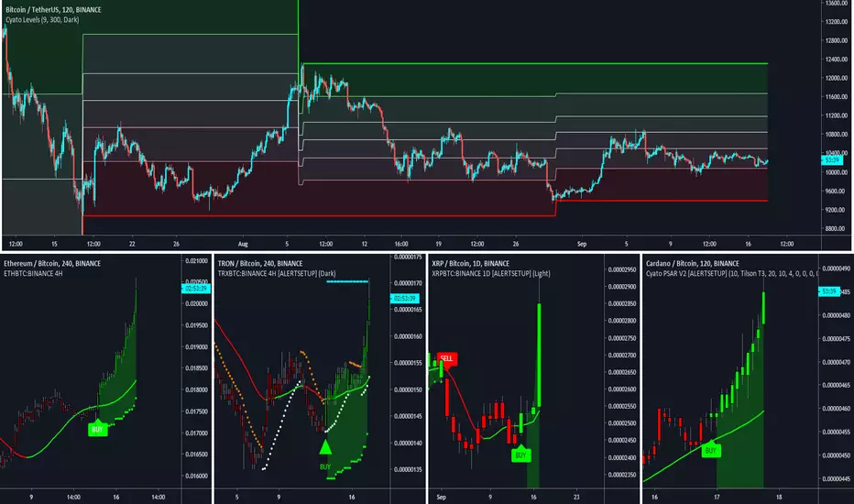The image size is (854, 504).
Task: Click the 17 date on Cardano time axis
Action: (717, 497)
